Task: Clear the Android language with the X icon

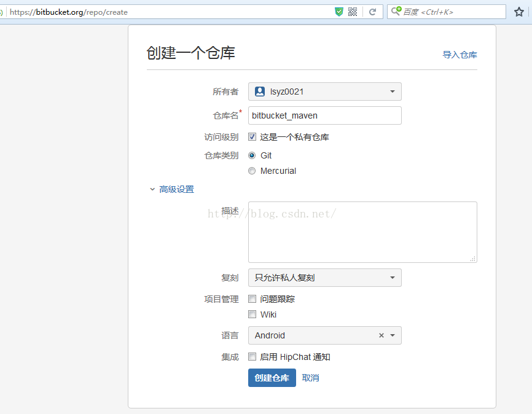Action: coord(381,335)
